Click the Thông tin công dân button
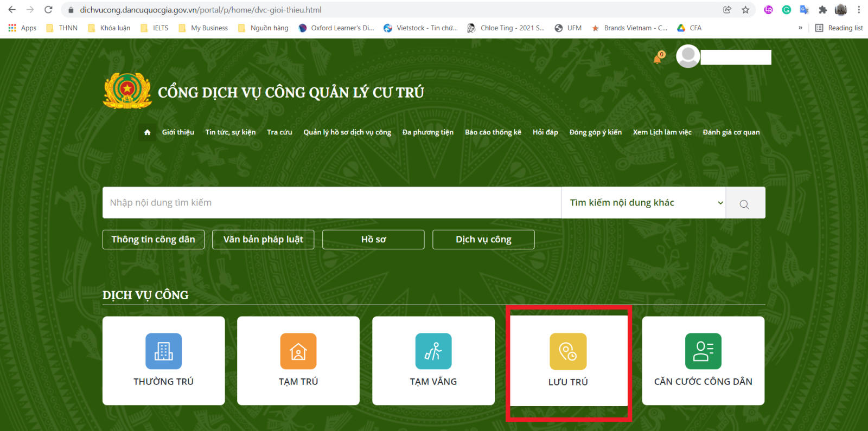Viewport: 868px width, 431px height. tap(154, 240)
